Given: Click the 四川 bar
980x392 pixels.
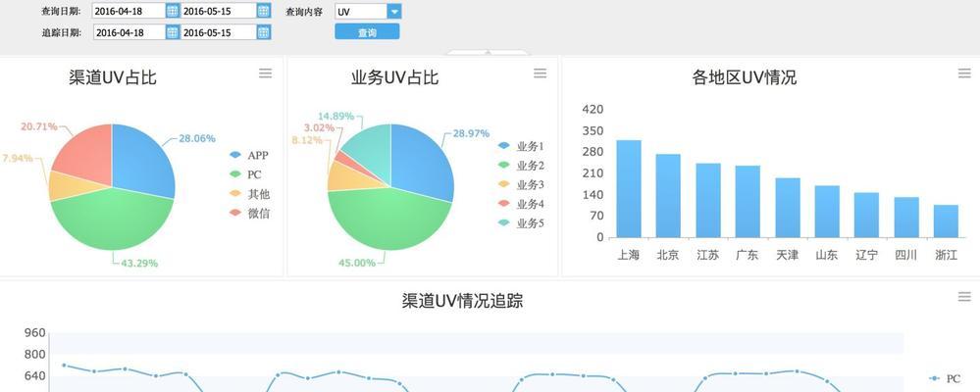Looking at the screenshot, I should coord(906,218).
